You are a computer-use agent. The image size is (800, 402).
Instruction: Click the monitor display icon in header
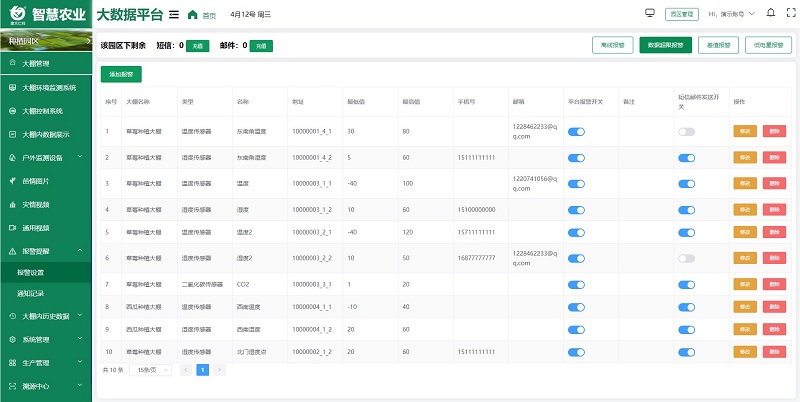point(650,14)
